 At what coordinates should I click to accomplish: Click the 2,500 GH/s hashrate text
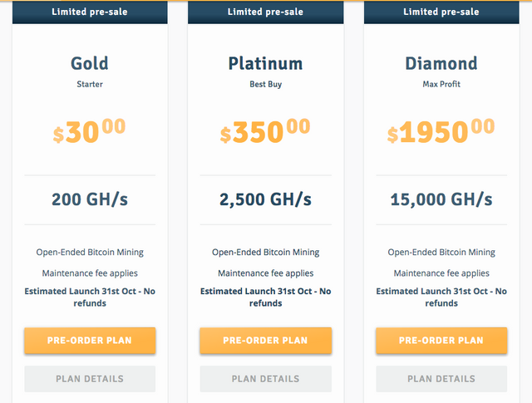click(x=265, y=199)
